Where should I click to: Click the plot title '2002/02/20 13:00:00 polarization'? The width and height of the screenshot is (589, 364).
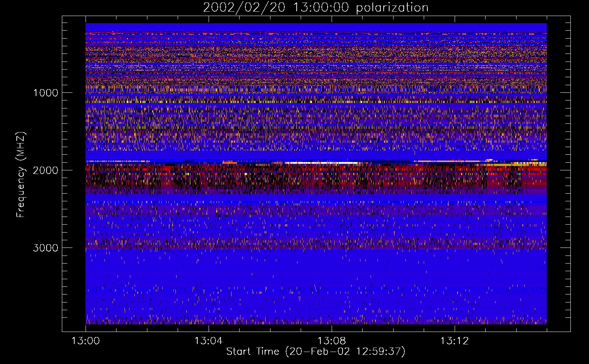(x=316, y=8)
